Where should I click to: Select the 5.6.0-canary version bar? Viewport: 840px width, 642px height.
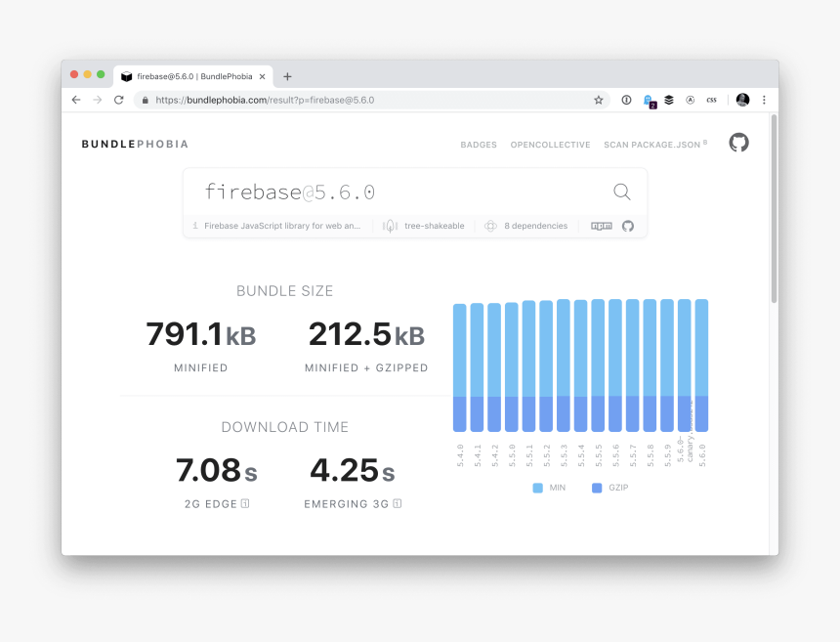pyautogui.click(x=684, y=365)
